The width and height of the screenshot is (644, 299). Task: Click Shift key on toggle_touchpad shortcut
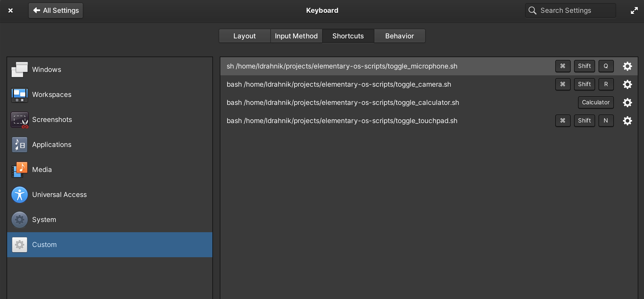584,121
